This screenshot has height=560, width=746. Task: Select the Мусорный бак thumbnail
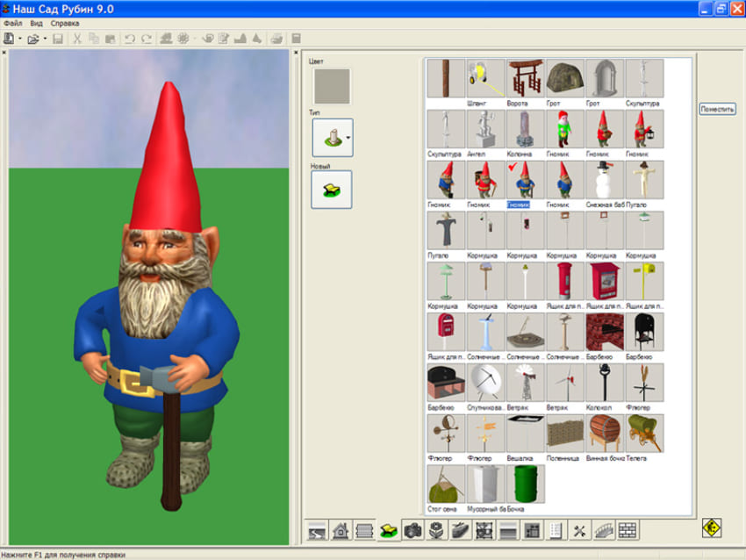(x=485, y=485)
